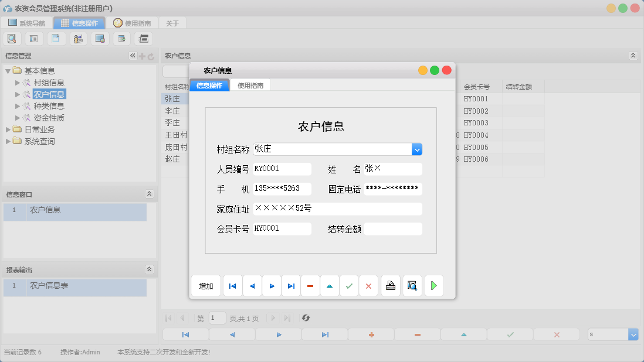This screenshot has width=644, height=362.
Task: Expand the 日常业务 tree folder
Action: 9,129
